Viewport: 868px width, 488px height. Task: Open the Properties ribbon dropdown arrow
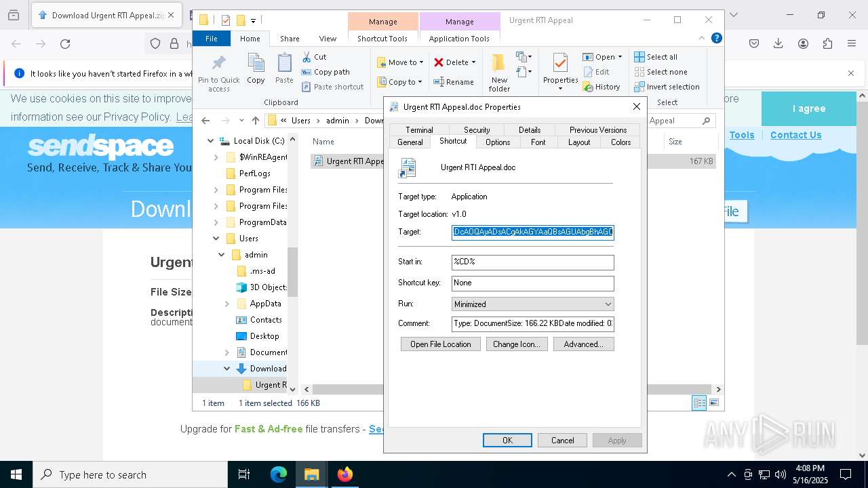(560, 88)
